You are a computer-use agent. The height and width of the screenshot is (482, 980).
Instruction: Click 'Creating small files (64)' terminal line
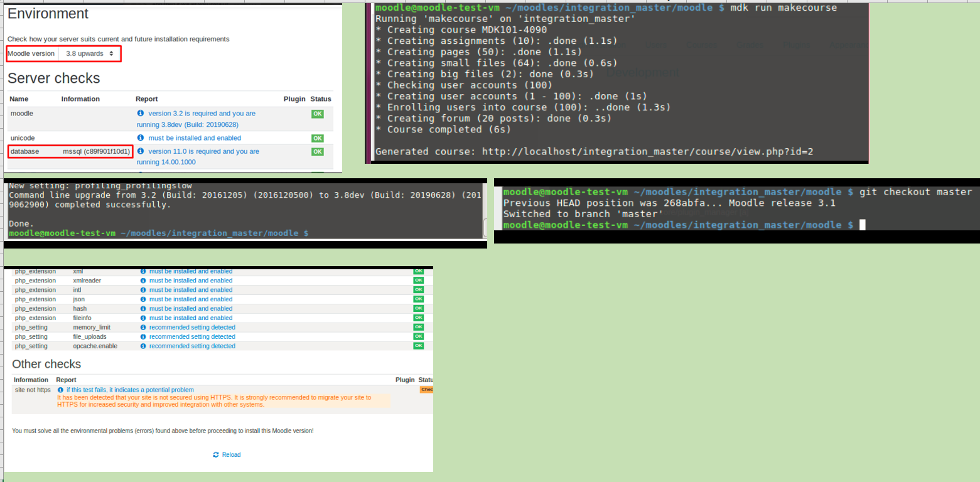(496, 63)
